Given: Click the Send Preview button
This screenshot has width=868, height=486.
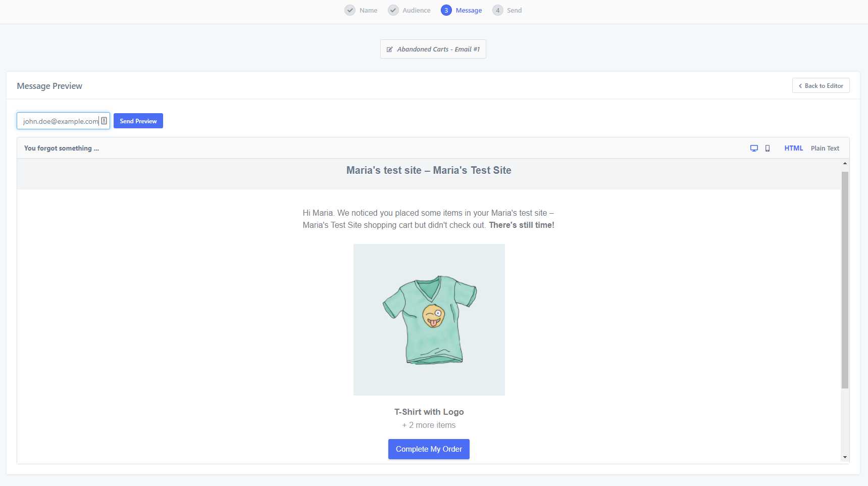Looking at the screenshot, I should pos(138,121).
